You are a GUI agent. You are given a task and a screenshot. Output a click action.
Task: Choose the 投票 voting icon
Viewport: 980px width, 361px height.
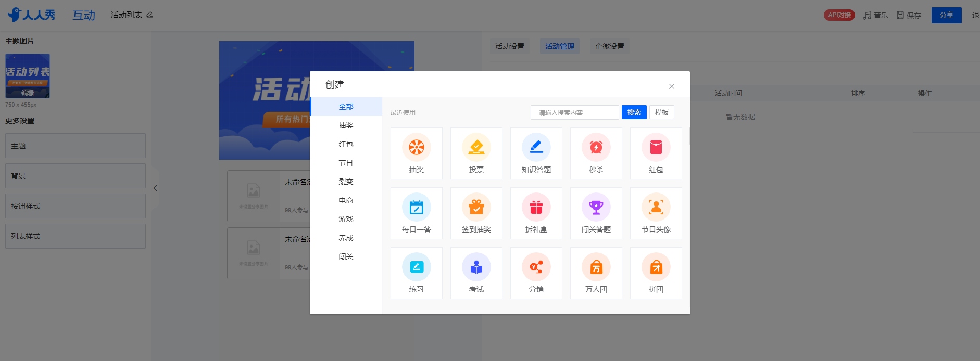(476, 147)
